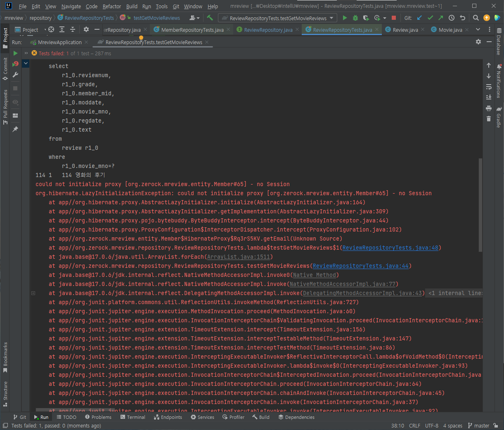Open Project panel options gear

86,29
